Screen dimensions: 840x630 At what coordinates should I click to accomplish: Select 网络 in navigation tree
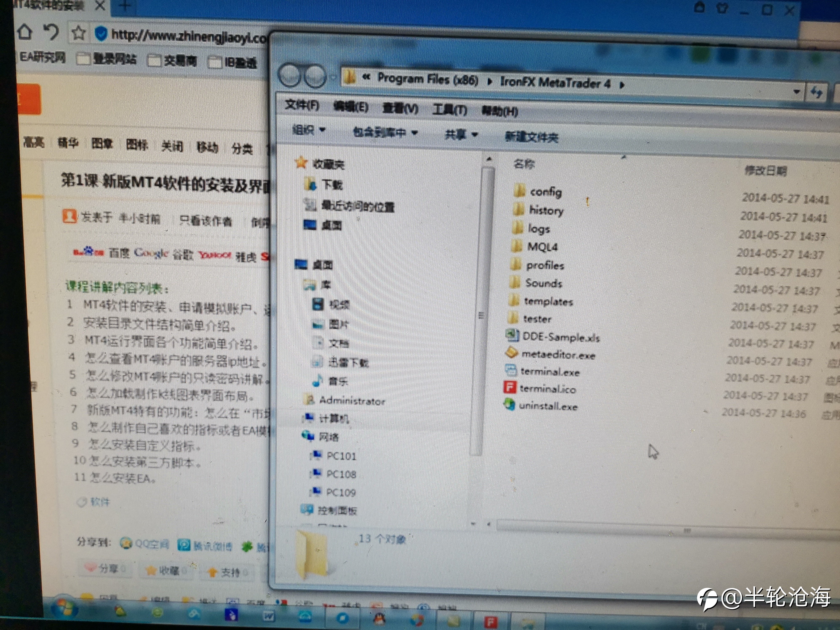click(x=320, y=437)
